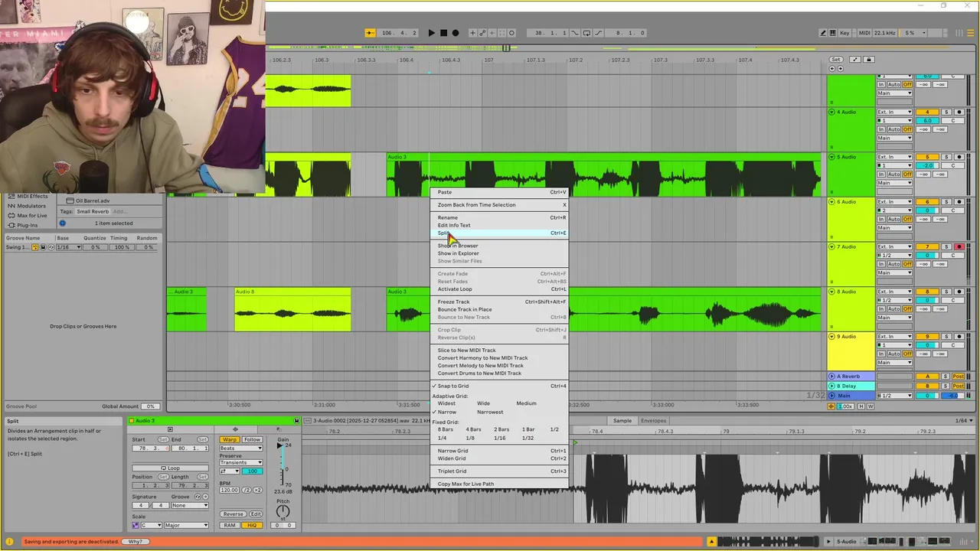
Task: Click the Global Amount groove field
Action: 150,406
